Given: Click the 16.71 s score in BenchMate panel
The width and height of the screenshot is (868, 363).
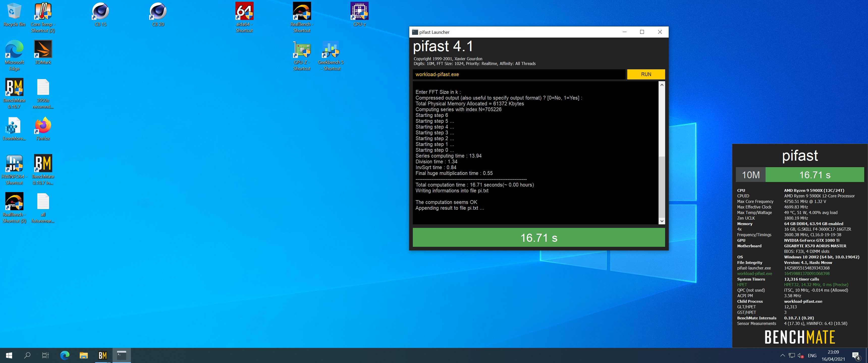Looking at the screenshot, I should [x=815, y=175].
